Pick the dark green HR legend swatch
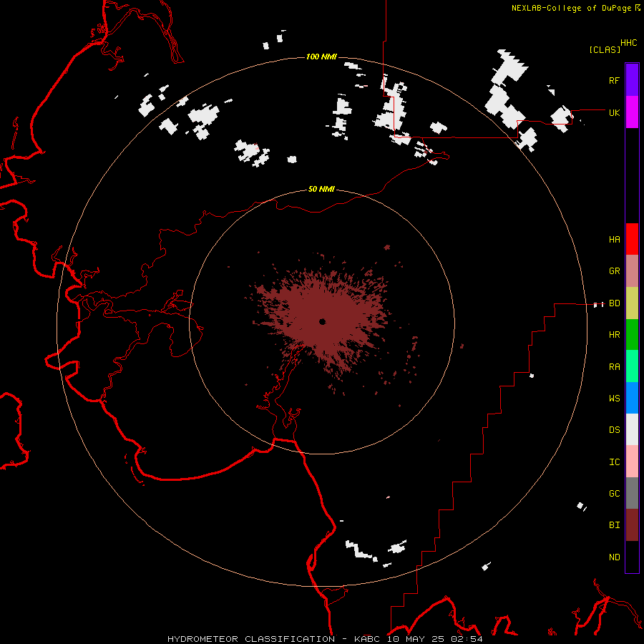 coord(632,335)
